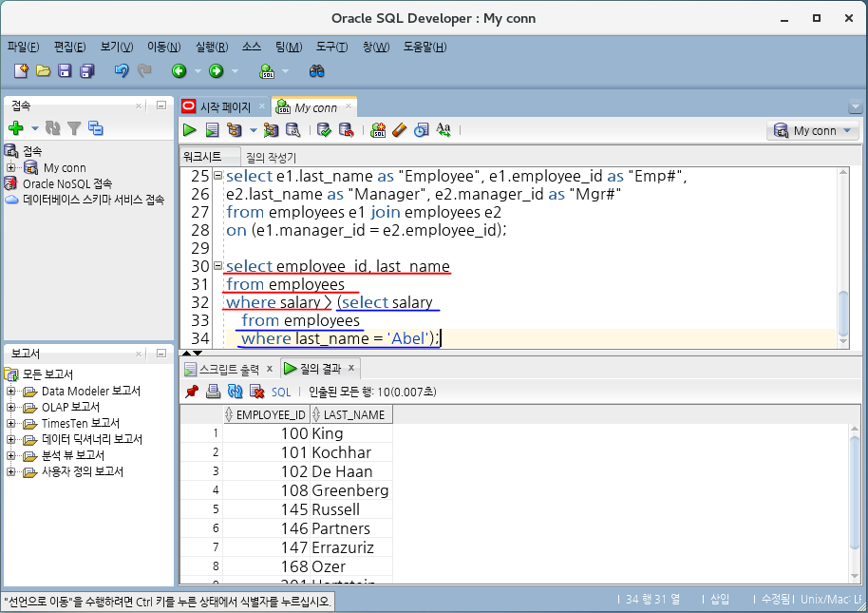Clear worksheet with the eraser icon
868x613 pixels.
pyautogui.click(x=399, y=130)
